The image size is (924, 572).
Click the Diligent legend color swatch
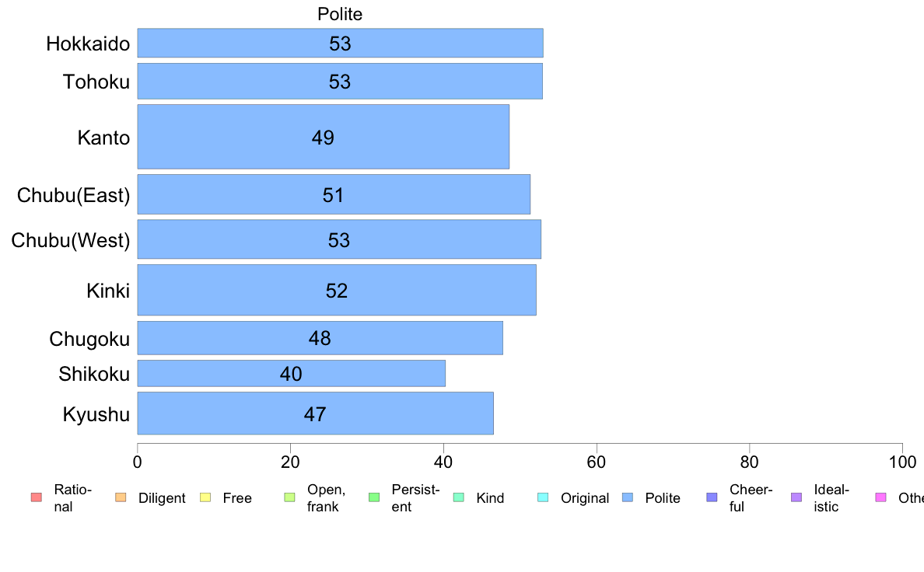point(121,497)
